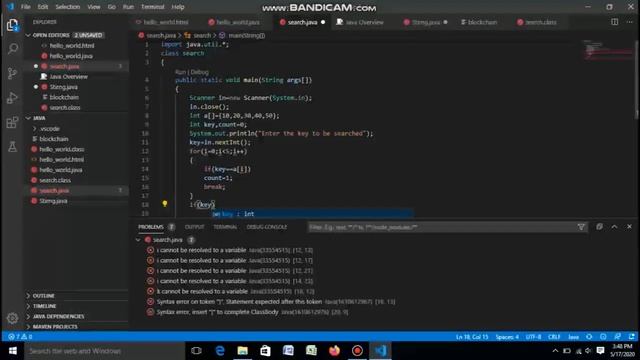The image size is (640, 360).
Task: Click the collapse all icon in panel
Action: [599, 227]
